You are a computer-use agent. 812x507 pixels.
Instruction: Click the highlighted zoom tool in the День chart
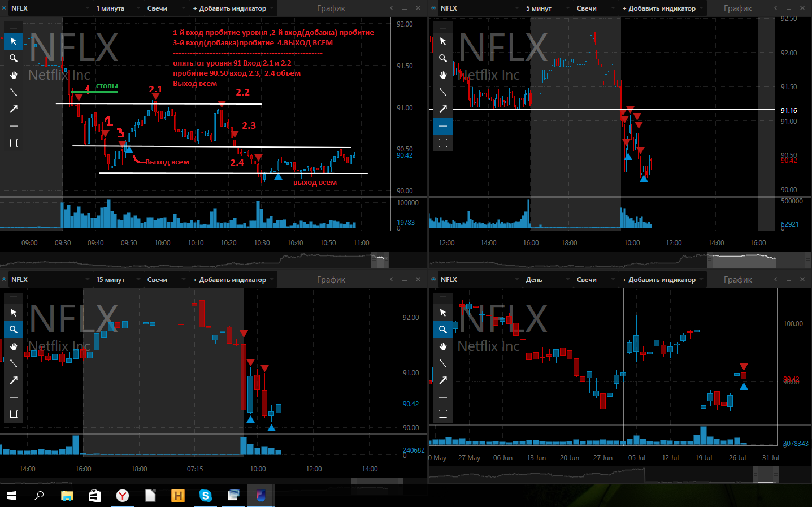443,330
